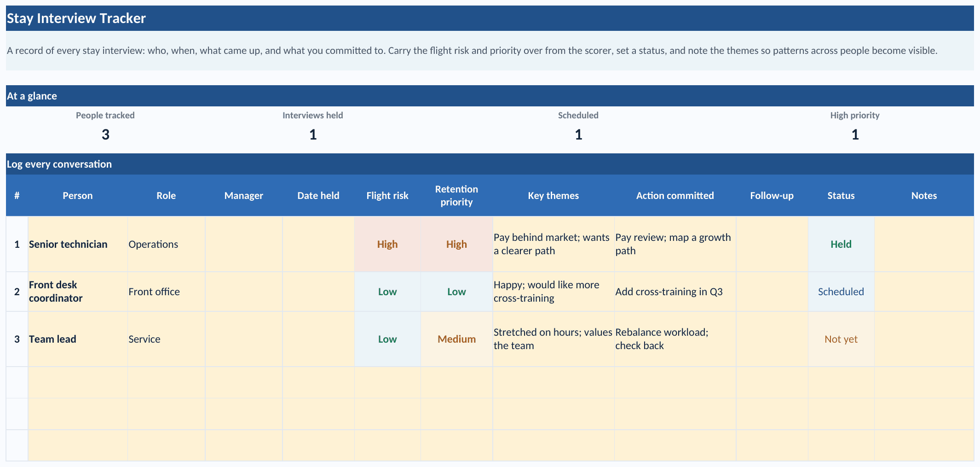Click the tracker description paragraph

click(490, 51)
